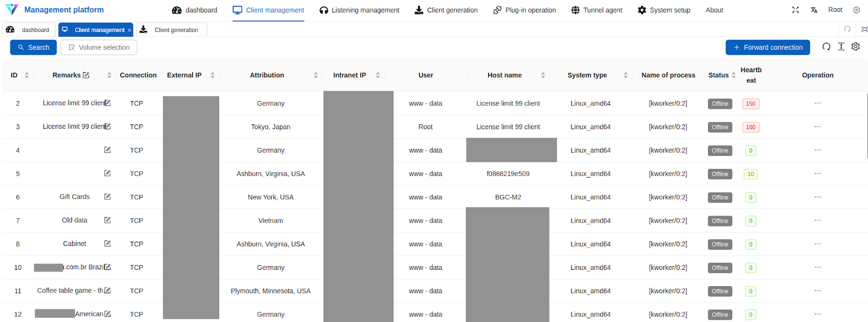868x322 pixels.
Task: Click the Offline status badge in row 5
Action: pos(719,174)
